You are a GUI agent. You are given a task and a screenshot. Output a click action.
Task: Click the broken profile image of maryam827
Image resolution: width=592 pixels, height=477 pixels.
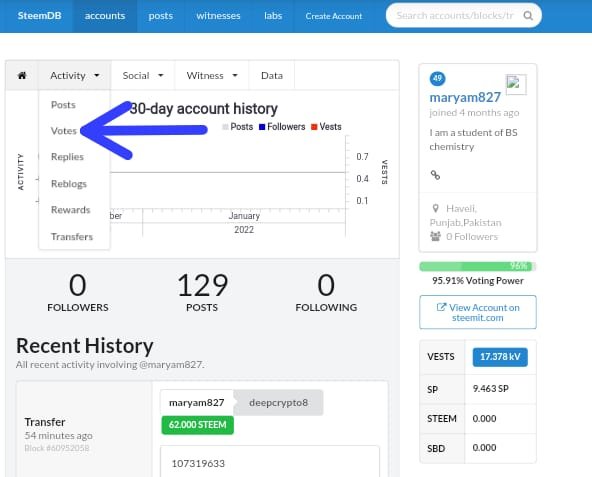pos(516,85)
